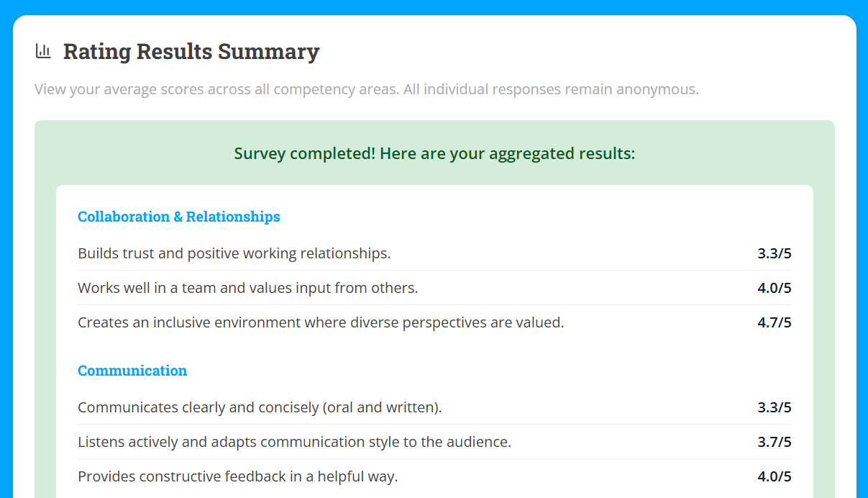The image size is (868, 498).
Task: Open the Communication section heading
Action: point(132,370)
